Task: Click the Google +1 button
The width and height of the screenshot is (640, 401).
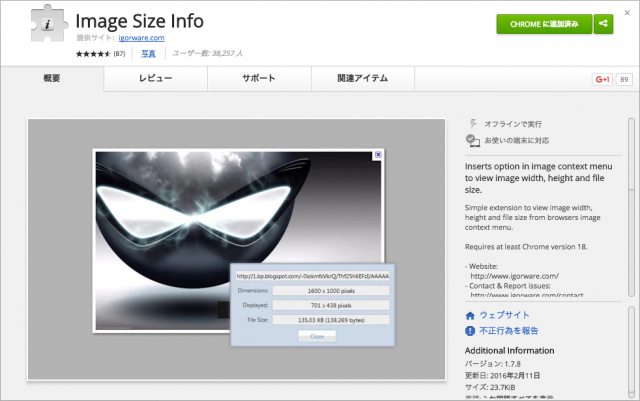Action: click(x=601, y=79)
